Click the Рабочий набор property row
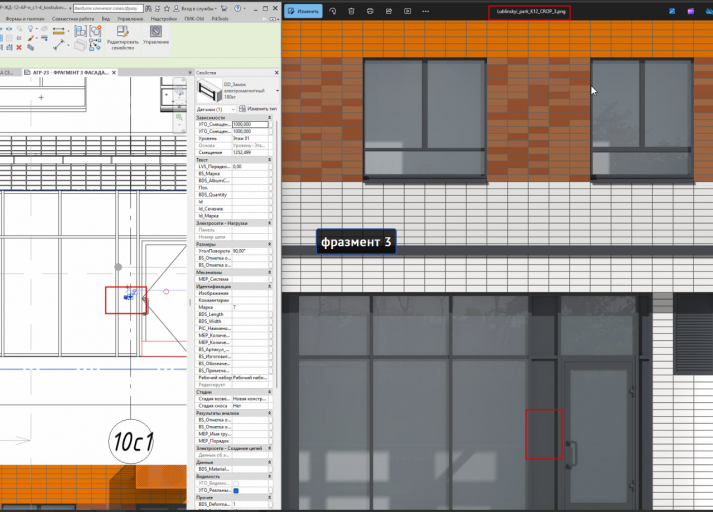Image resolution: width=713 pixels, height=512 pixels. (232, 377)
